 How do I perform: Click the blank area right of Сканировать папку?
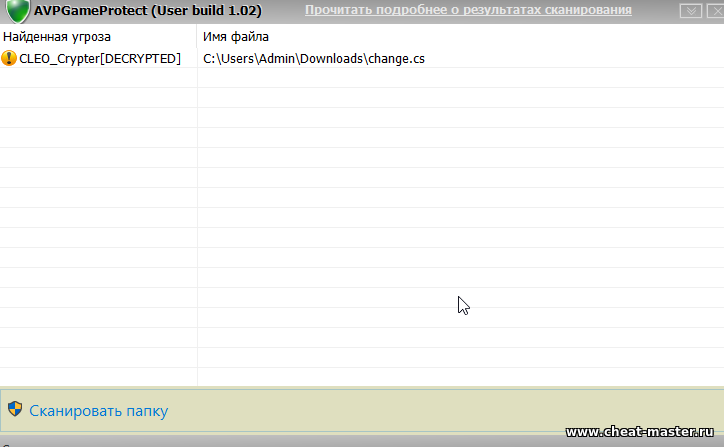pos(400,410)
